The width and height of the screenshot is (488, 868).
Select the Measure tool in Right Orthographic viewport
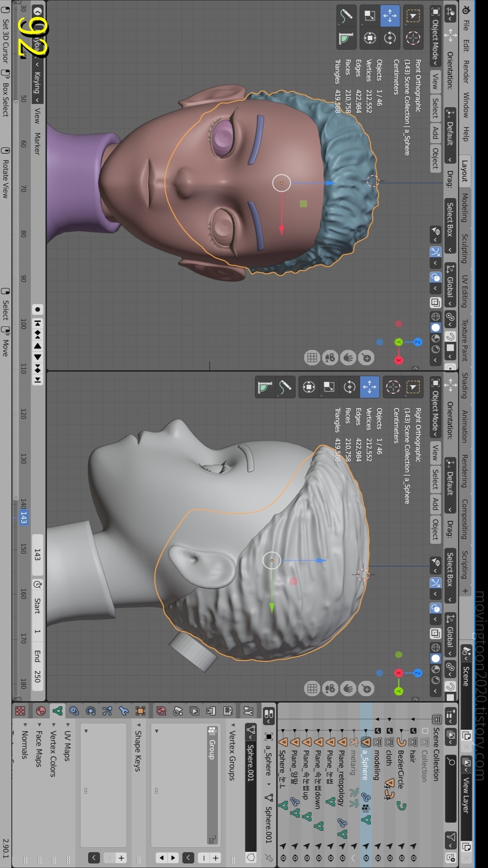[x=265, y=387]
